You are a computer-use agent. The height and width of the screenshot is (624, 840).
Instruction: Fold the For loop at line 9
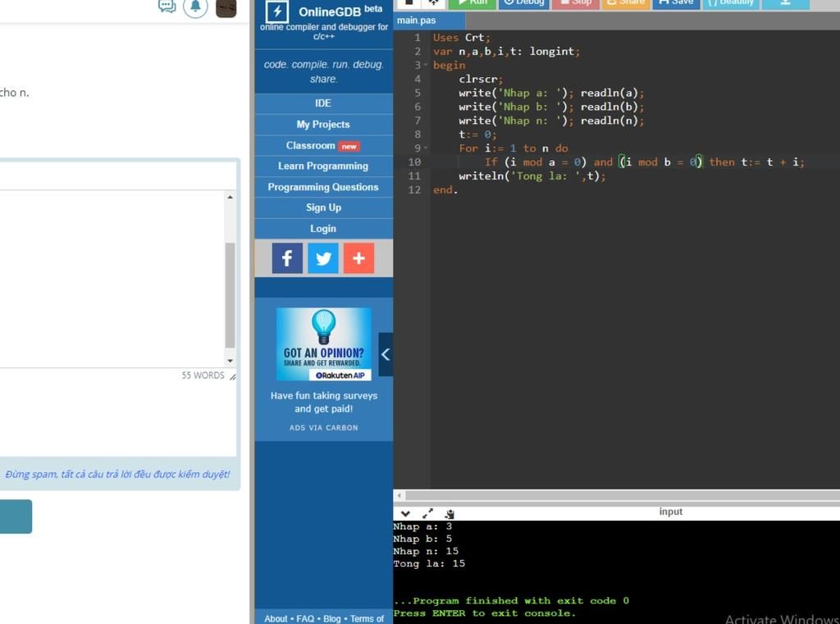pyautogui.click(x=426, y=148)
